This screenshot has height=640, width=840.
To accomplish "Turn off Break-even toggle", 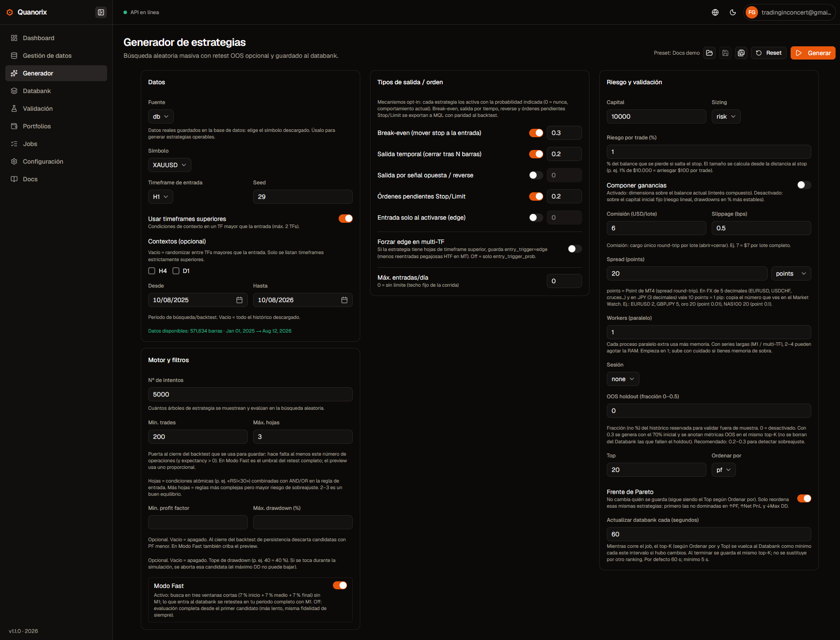I will (x=536, y=133).
